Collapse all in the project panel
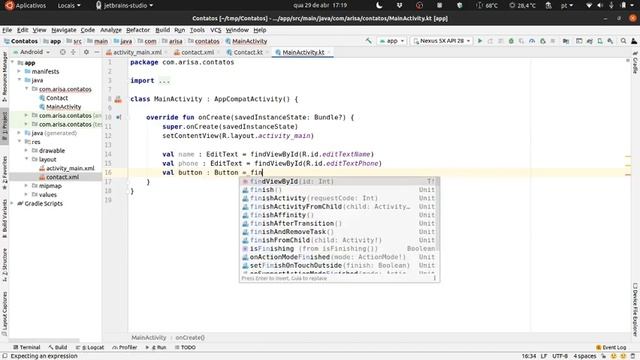The height and width of the screenshot is (360, 640). point(73,52)
